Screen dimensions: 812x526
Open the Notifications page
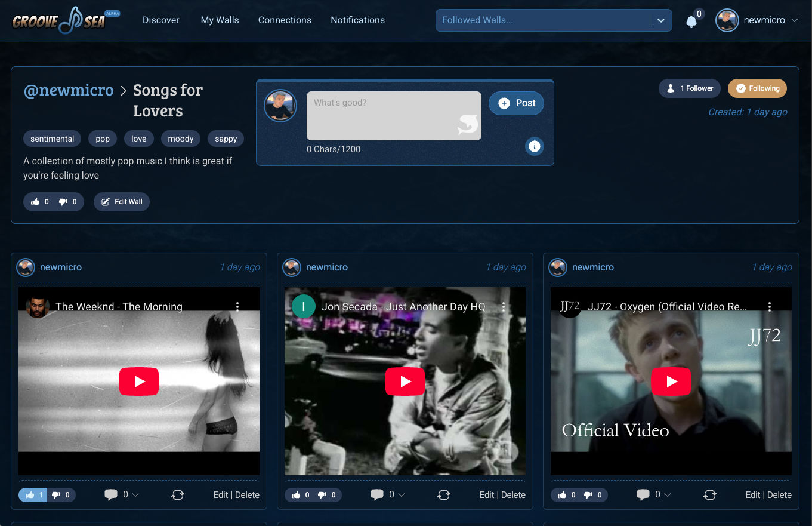tap(357, 20)
